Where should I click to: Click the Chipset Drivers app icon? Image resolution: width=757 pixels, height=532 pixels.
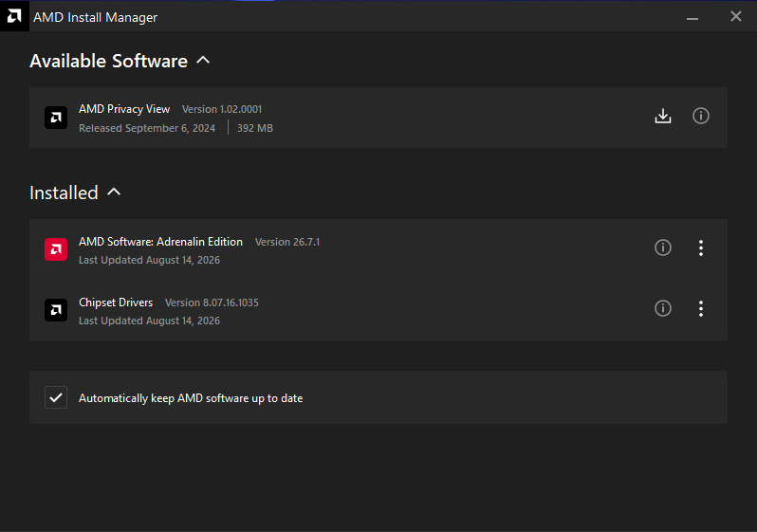point(56,310)
